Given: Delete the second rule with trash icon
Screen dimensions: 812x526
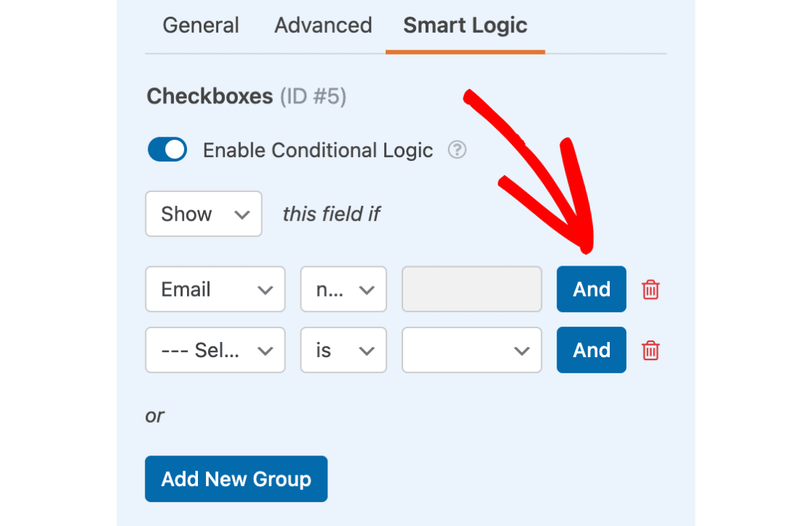Looking at the screenshot, I should click(x=650, y=351).
